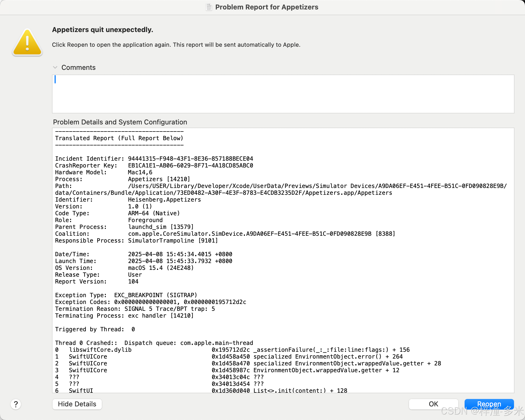Click the document icon in title bar
The height and width of the screenshot is (420, 525).
click(209, 7)
